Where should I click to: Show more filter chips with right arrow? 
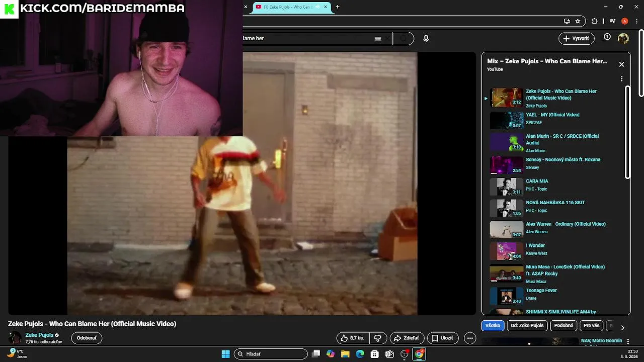click(622, 327)
